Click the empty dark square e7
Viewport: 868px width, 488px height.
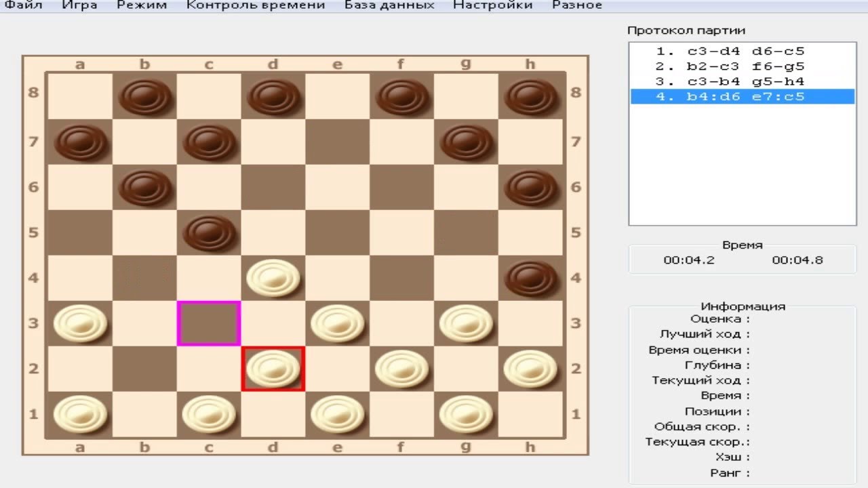(x=337, y=142)
